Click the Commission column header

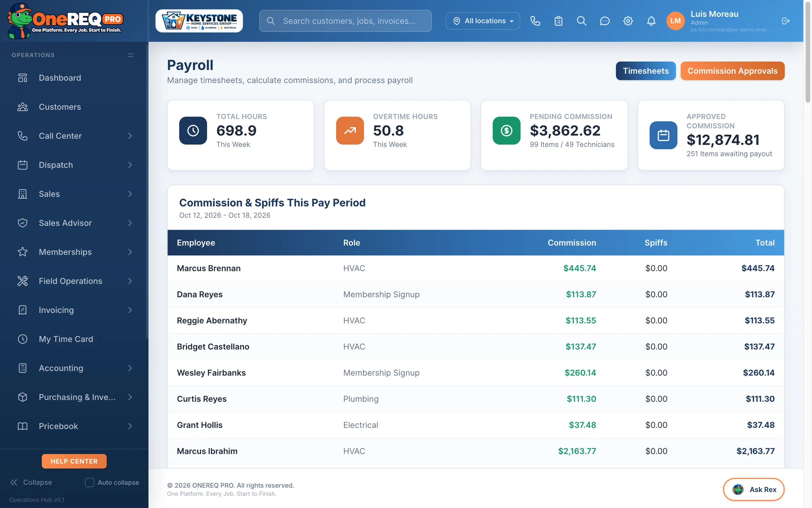tap(572, 242)
